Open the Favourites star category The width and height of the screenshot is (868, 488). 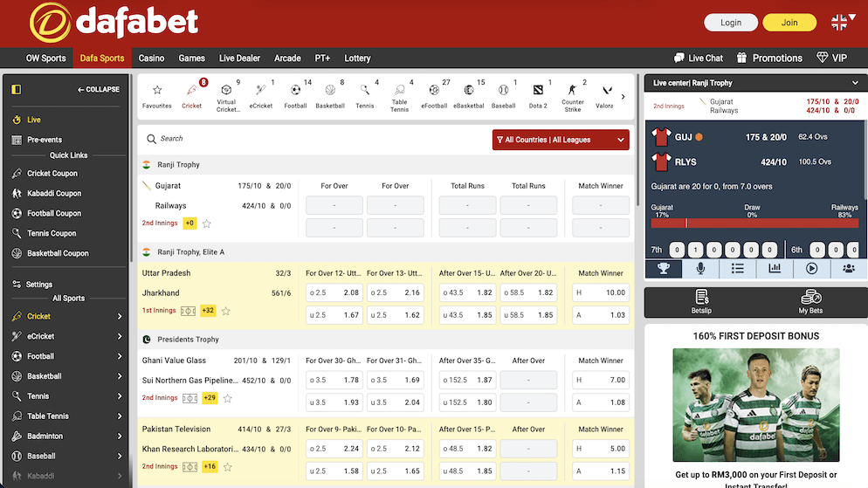click(156, 96)
